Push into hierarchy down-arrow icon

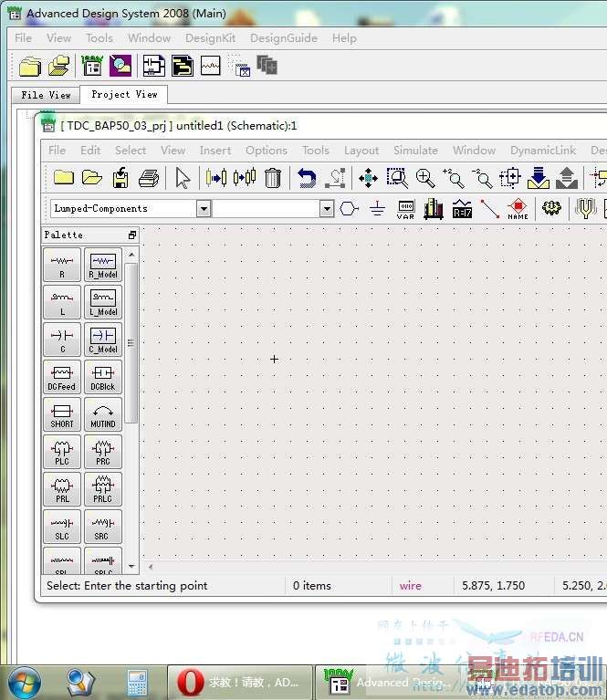[x=539, y=178]
